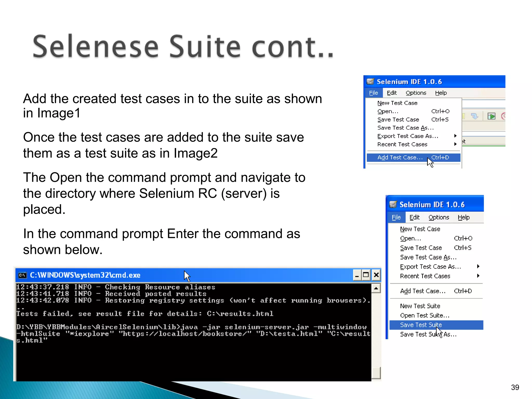The height and width of the screenshot is (399, 532).
Task: Choose Add Test Case... in lower File menu
Action: click(436, 291)
